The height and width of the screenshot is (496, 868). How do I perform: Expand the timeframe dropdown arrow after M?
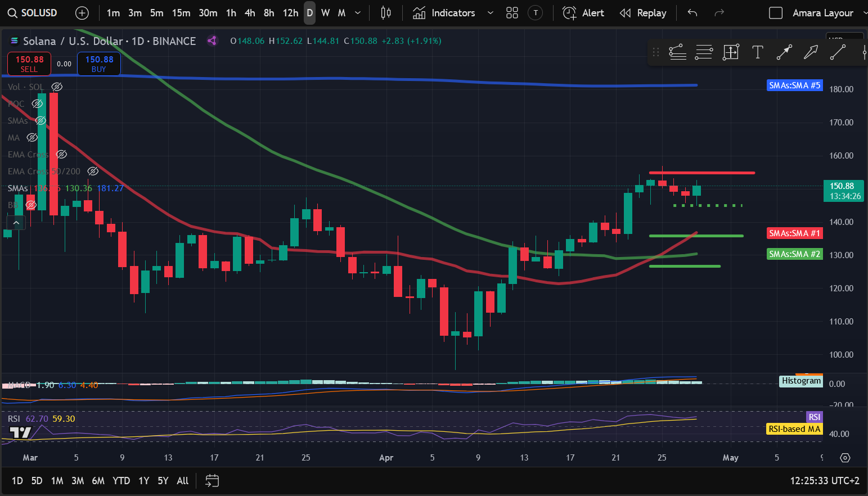click(x=358, y=13)
